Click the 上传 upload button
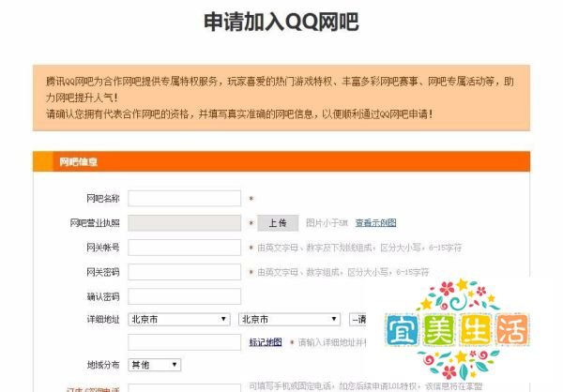Image resolution: width=563 pixels, height=392 pixels. [x=278, y=223]
